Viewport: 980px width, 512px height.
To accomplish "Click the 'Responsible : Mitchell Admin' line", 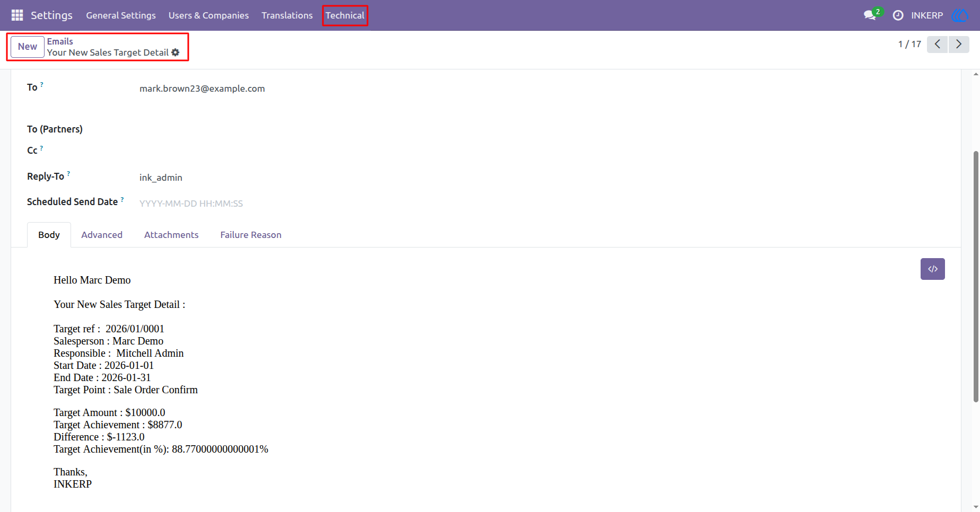I will (119, 353).
